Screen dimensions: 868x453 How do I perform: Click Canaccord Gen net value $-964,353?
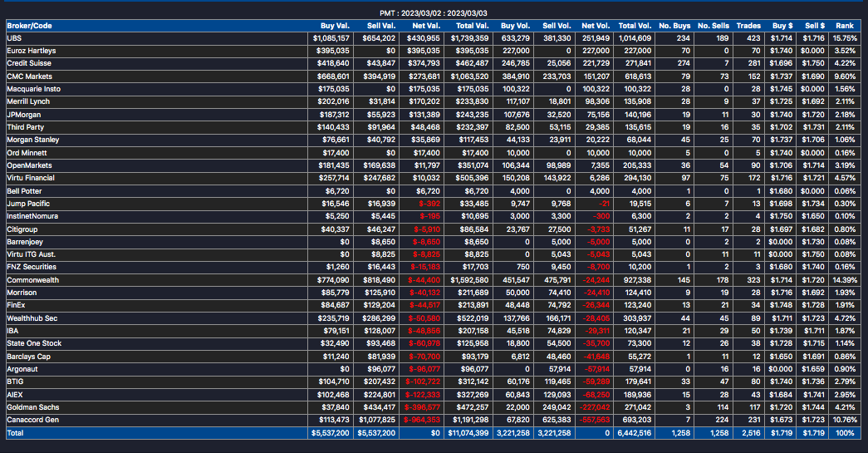click(422, 419)
